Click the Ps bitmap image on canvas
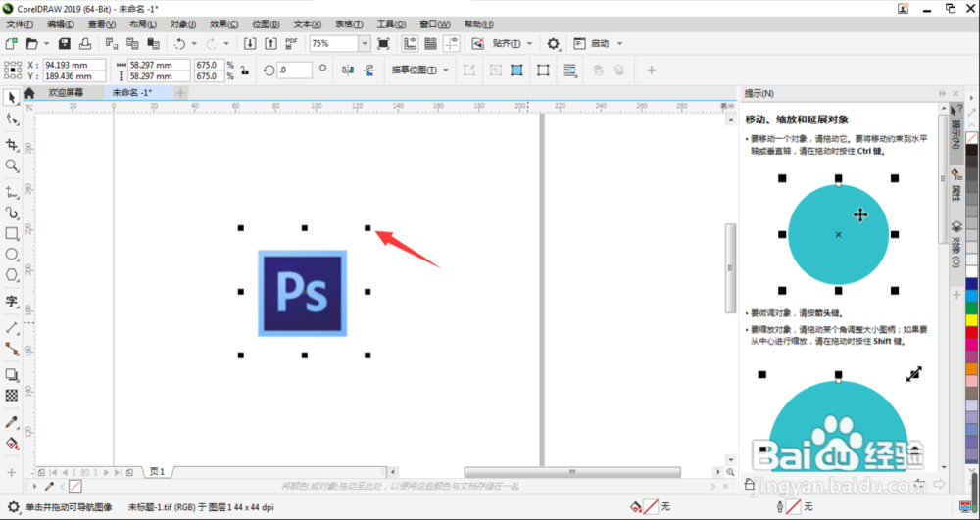Image resolution: width=980 pixels, height=520 pixels. tap(303, 293)
